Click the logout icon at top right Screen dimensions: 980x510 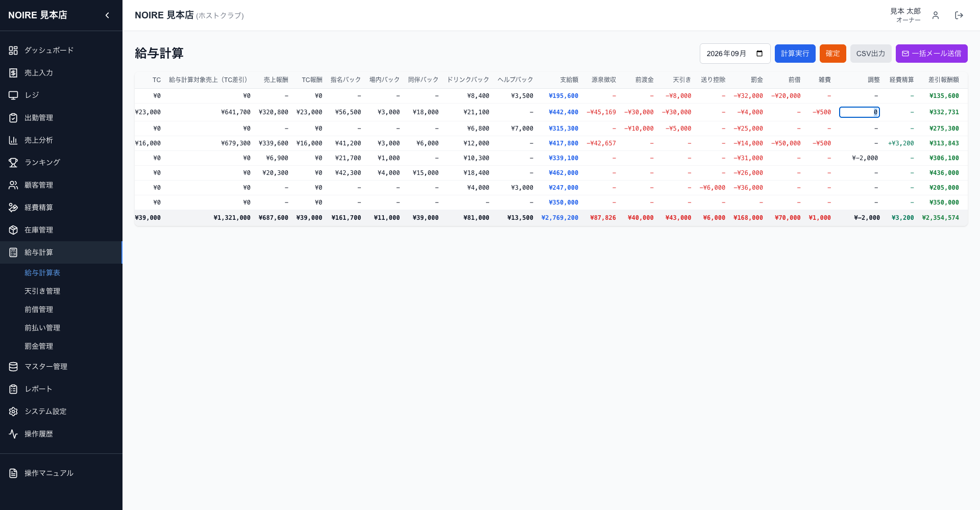[x=959, y=15]
